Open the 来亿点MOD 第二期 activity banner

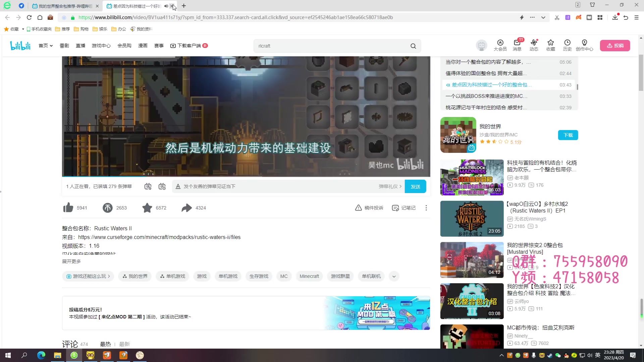[x=246, y=313]
